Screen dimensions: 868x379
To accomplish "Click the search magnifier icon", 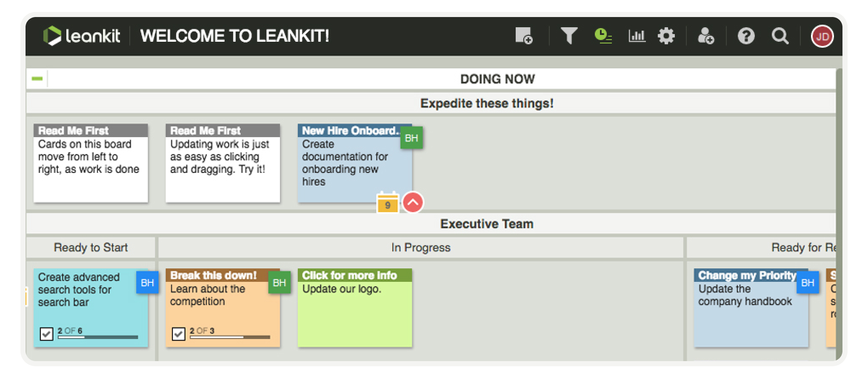I will coord(780,36).
